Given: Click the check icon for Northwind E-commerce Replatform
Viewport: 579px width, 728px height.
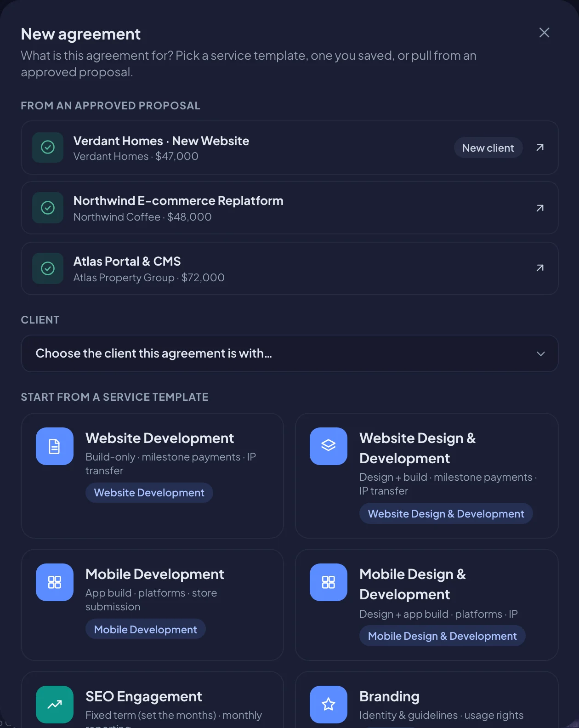Looking at the screenshot, I should point(48,208).
